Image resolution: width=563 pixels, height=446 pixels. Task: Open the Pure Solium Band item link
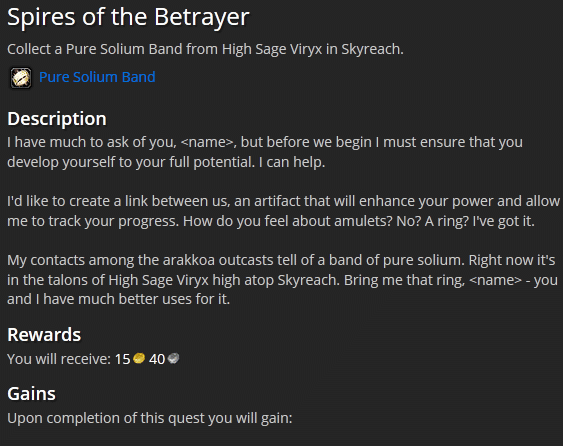[97, 77]
